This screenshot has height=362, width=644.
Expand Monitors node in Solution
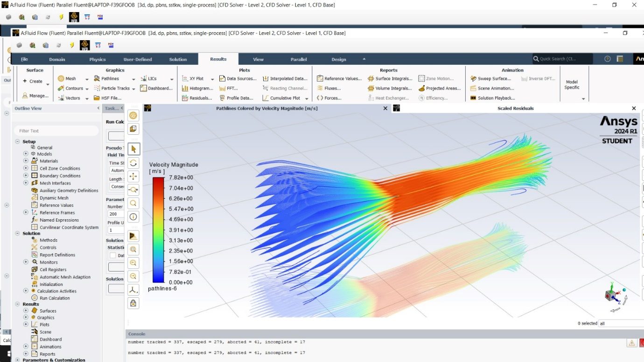26,262
